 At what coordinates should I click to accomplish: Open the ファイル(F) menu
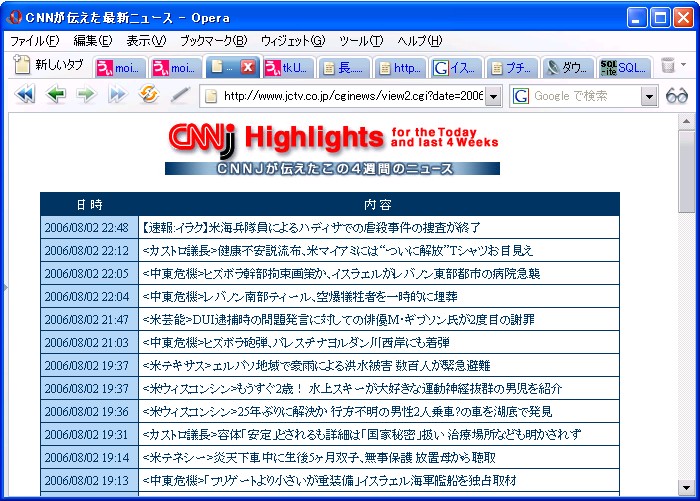click(x=34, y=41)
